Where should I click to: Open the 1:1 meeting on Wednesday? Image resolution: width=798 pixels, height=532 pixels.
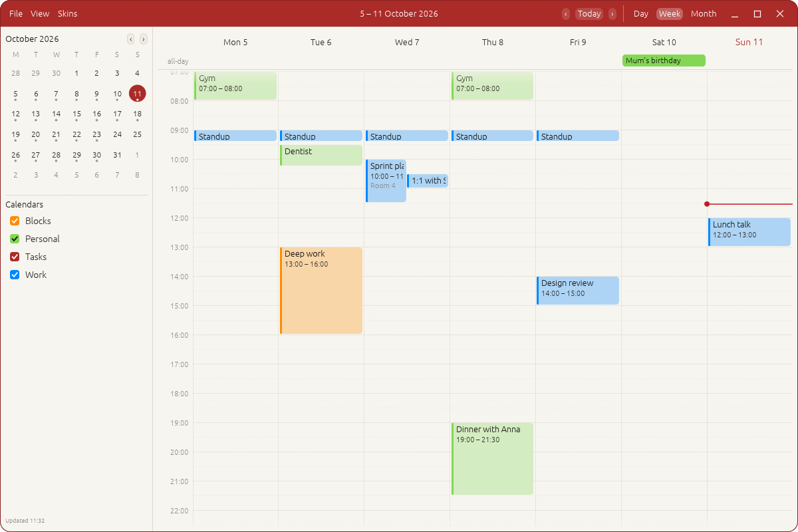[x=428, y=181]
